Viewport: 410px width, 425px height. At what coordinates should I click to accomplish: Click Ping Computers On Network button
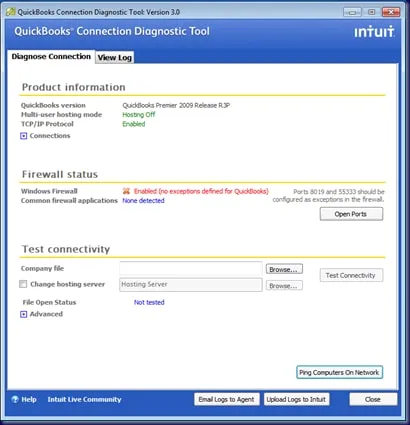click(339, 372)
